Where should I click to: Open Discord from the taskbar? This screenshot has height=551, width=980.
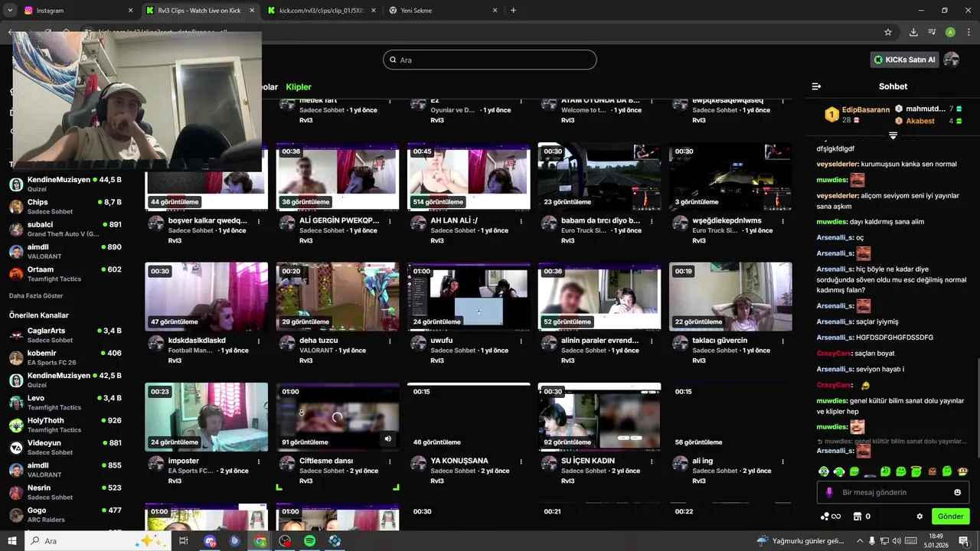click(210, 541)
